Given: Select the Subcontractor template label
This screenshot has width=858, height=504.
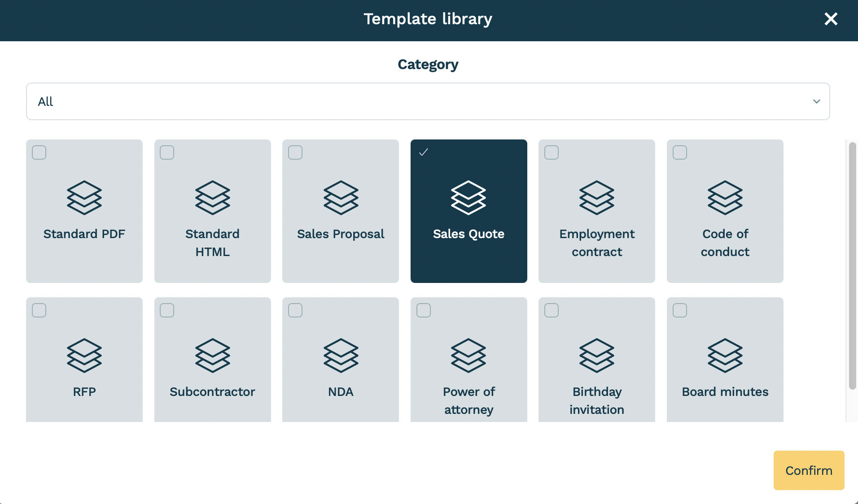Looking at the screenshot, I should (212, 392).
